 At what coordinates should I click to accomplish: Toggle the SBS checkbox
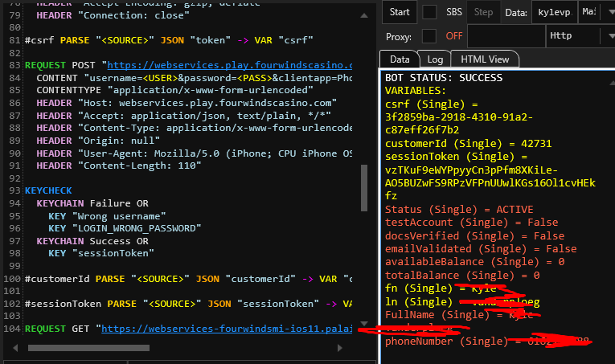[429, 12]
